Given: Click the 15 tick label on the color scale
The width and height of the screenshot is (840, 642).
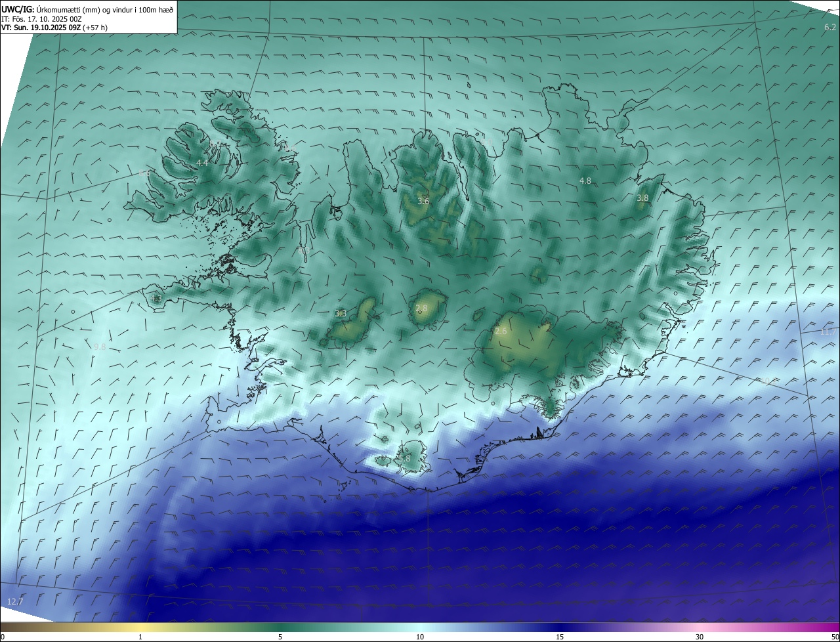Looking at the screenshot, I should tap(560, 637).
